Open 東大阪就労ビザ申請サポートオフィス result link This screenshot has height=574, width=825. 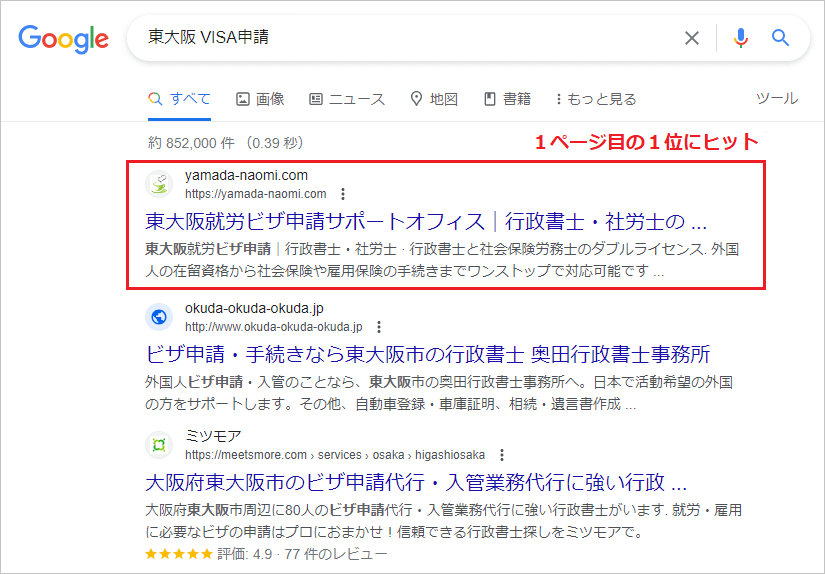click(426, 221)
